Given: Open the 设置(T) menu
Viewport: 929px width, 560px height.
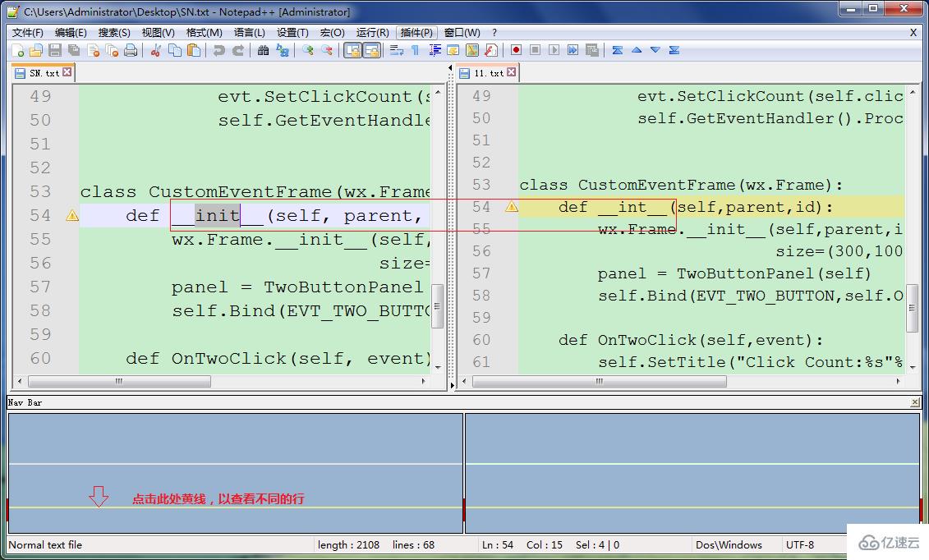Looking at the screenshot, I should click(x=292, y=33).
